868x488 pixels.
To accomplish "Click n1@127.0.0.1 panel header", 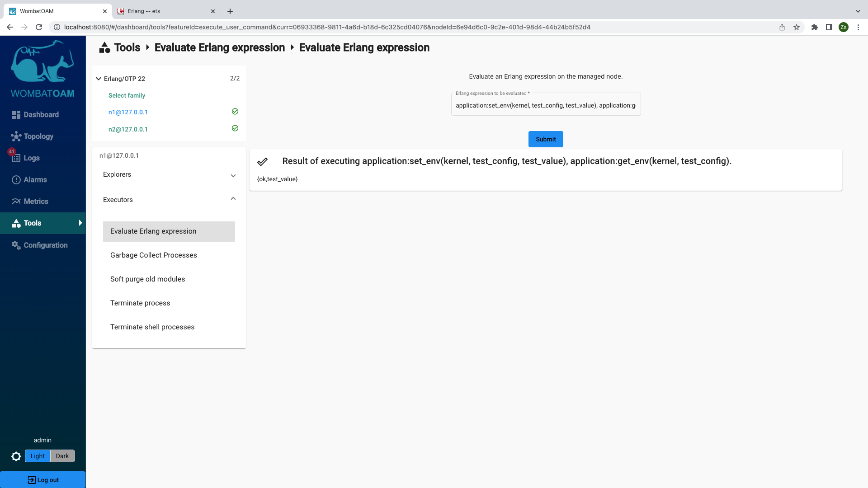I will coord(119,155).
